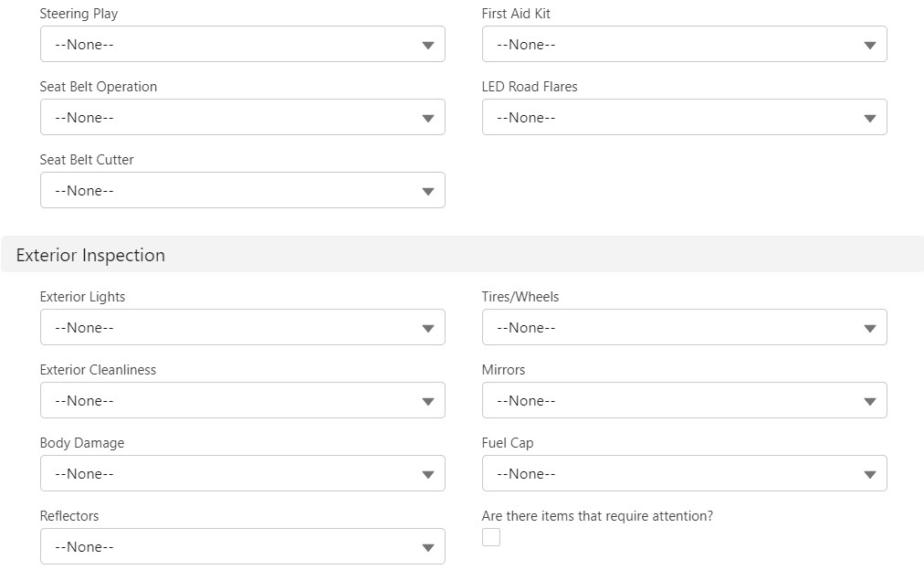Click the chevron icon on Steering Play
The image size is (924, 570).
click(429, 44)
